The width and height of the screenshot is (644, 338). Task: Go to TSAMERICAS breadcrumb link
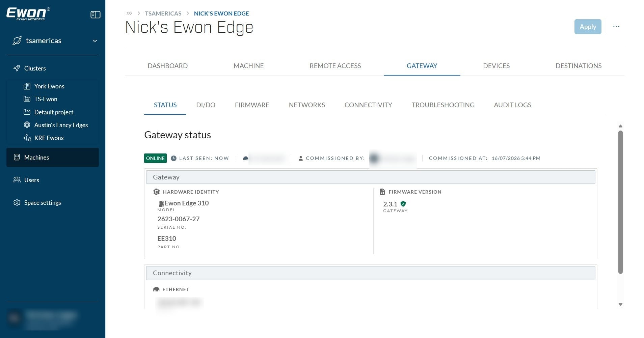[163, 13]
